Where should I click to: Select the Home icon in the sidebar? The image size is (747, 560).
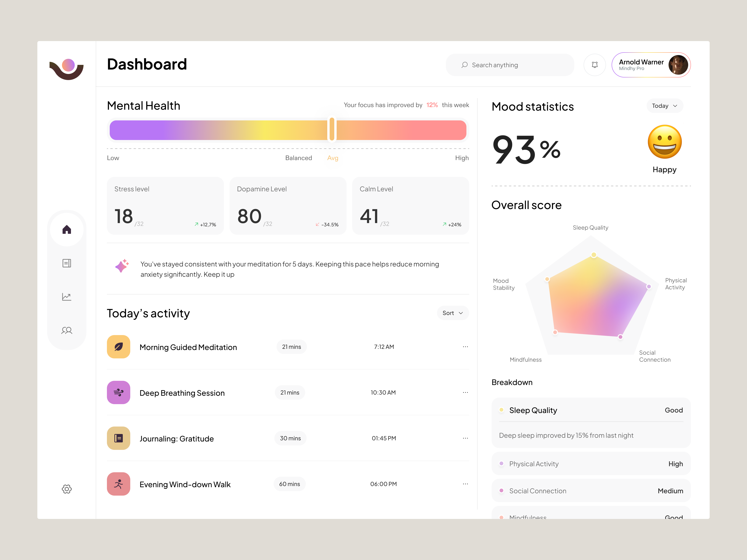67,229
